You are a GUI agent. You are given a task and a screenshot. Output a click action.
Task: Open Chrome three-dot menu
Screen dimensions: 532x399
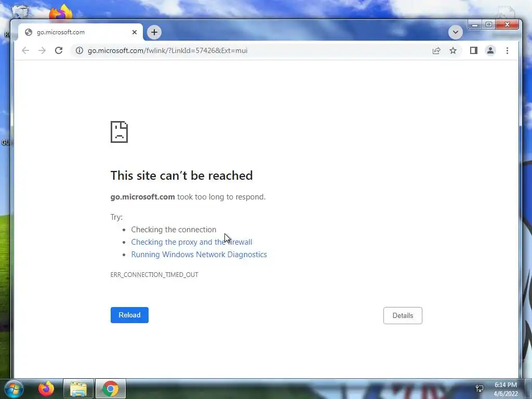[x=507, y=50]
